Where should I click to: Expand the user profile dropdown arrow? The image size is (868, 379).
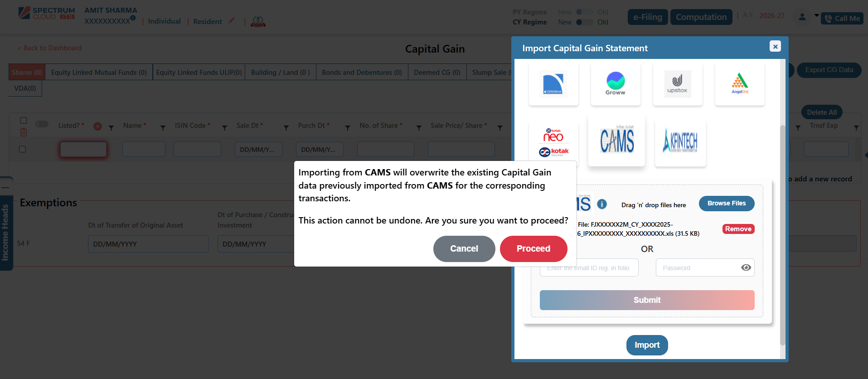[x=816, y=16]
